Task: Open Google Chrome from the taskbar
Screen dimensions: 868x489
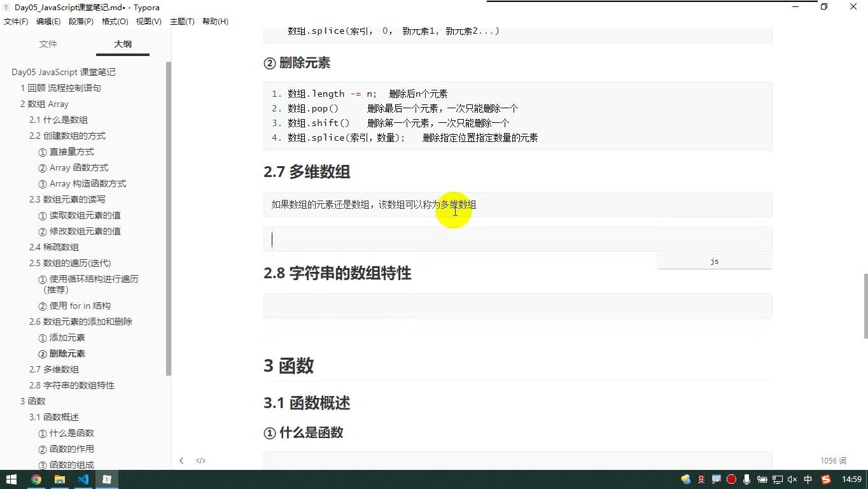Action: [x=36, y=479]
